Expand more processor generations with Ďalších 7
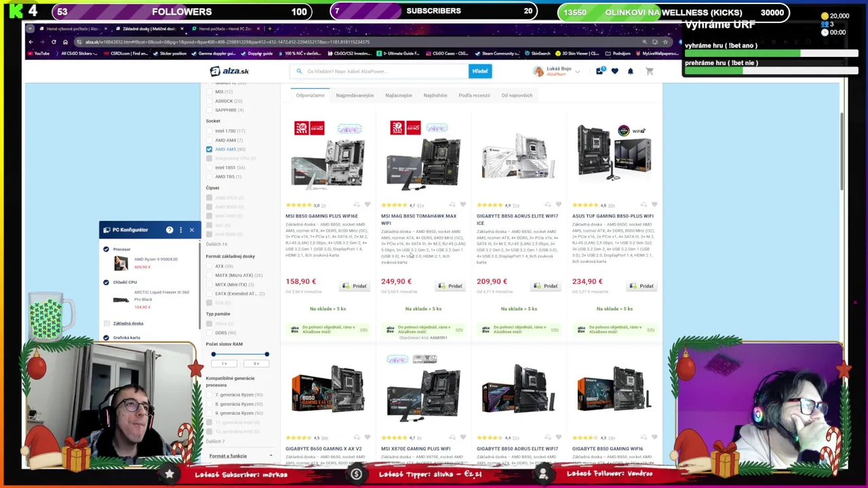This screenshot has height=488, width=868. tap(214, 441)
